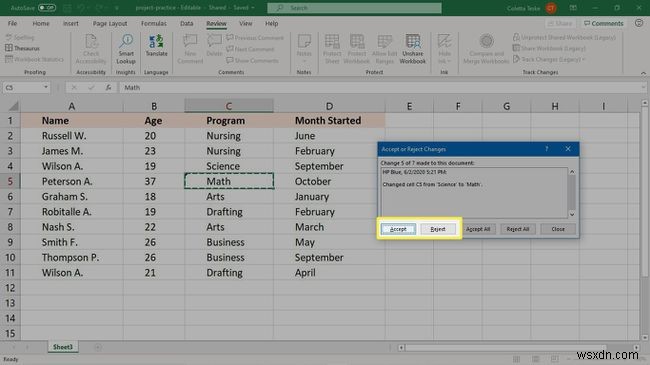
Task: Click Show Comments
Action: tap(252, 61)
